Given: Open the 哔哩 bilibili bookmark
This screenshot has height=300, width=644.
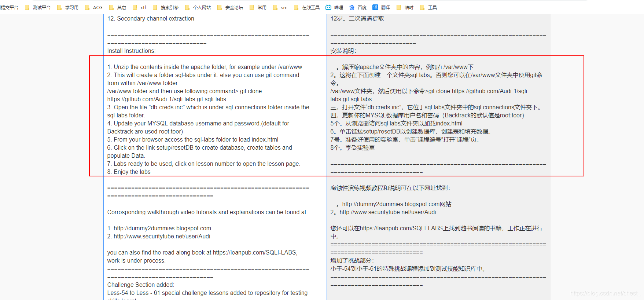Looking at the screenshot, I should point(334,7).
